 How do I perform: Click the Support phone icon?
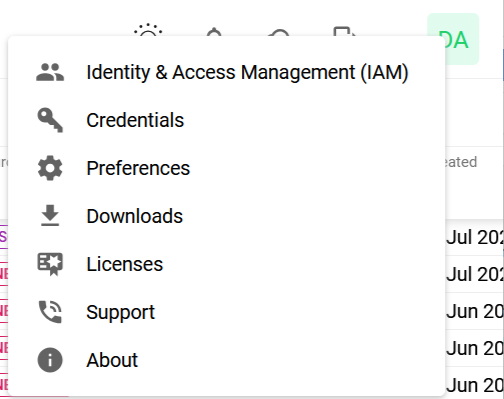point(50,312)
